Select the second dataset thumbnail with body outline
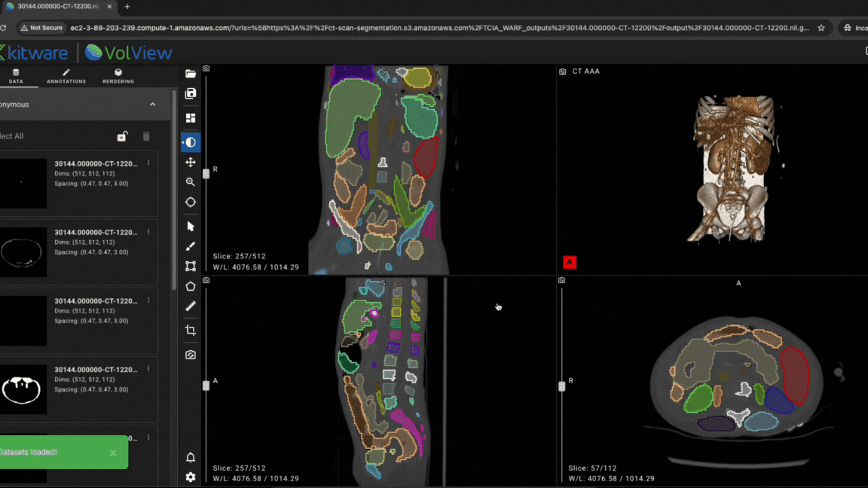Image resolution: width=868 pixels, height=488 pixels. tap(23, 252)
